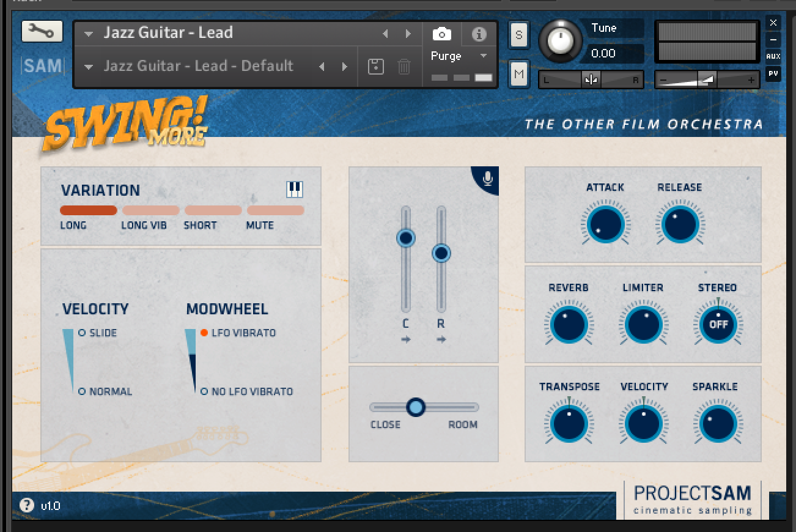
Task: Click the Limiter knob
Action: tap(643, 325)
